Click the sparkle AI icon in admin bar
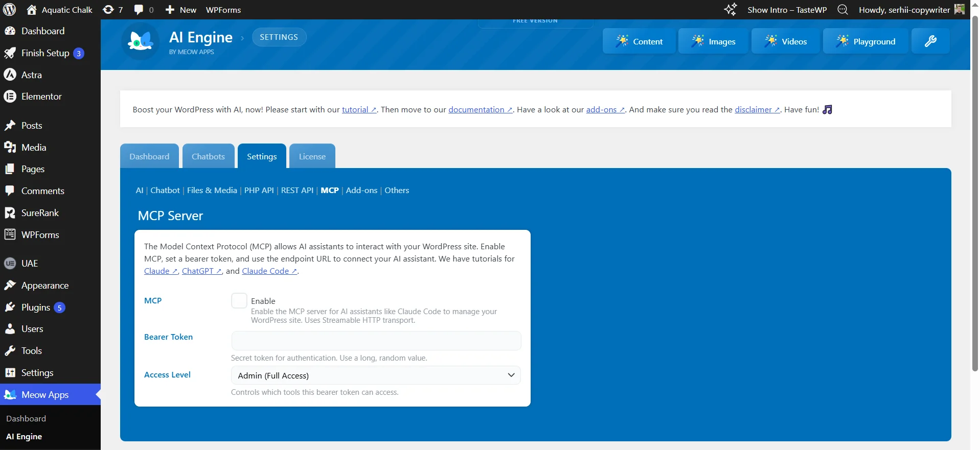 pyautogui.click(x=731, y=10)
